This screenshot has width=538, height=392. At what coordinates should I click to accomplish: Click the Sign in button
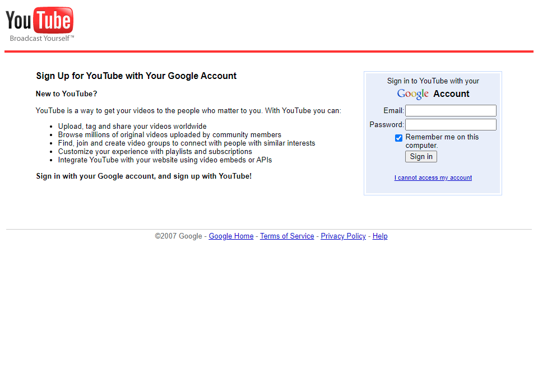pos(421,156)
